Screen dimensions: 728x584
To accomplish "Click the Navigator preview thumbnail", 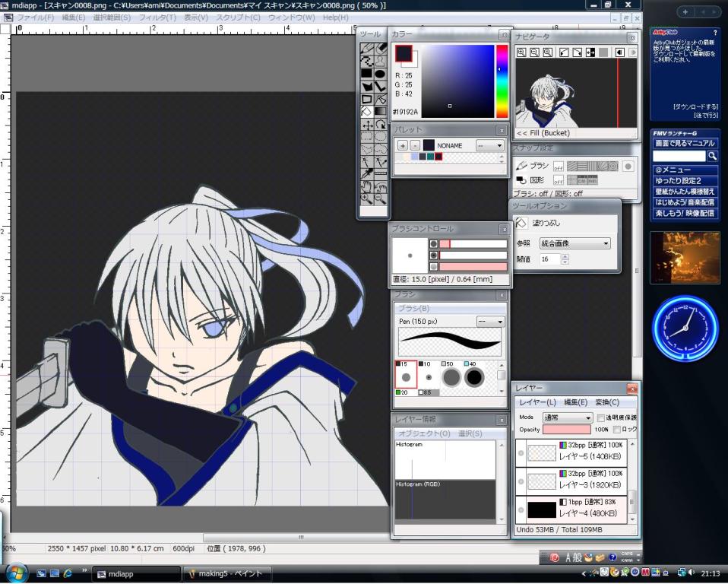I will pyautogui.click(x=576, y=93).
